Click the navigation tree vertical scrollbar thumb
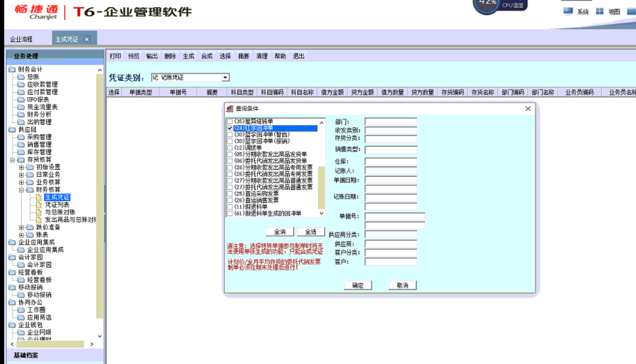 99,196
